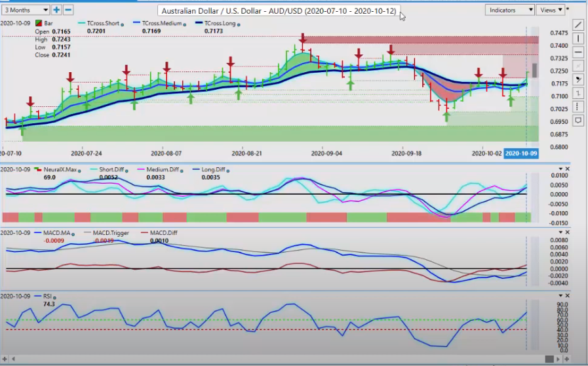Select the greyed-out parallel channel tool
The image size is (588, 366).
(578, 66)
